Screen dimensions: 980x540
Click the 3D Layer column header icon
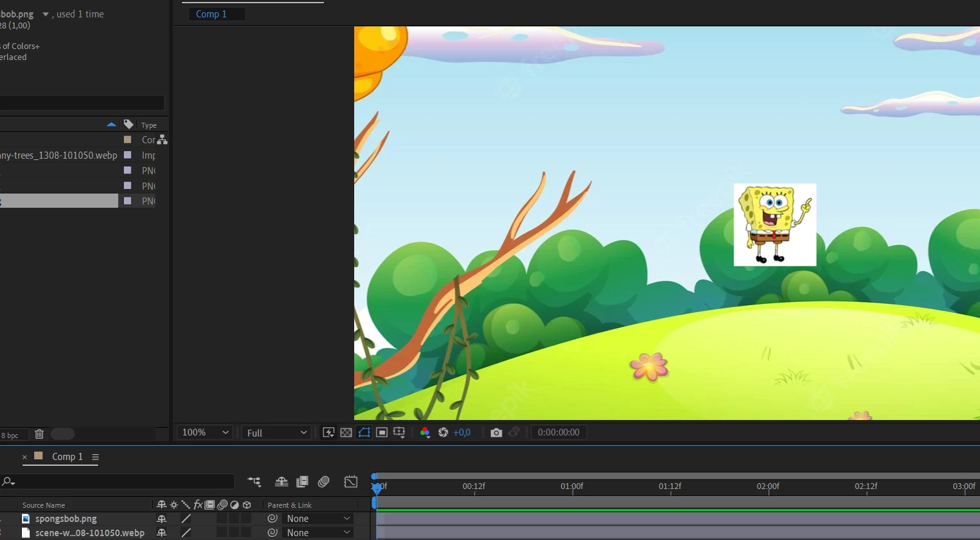pyautogui.click(x=247, y=505)
